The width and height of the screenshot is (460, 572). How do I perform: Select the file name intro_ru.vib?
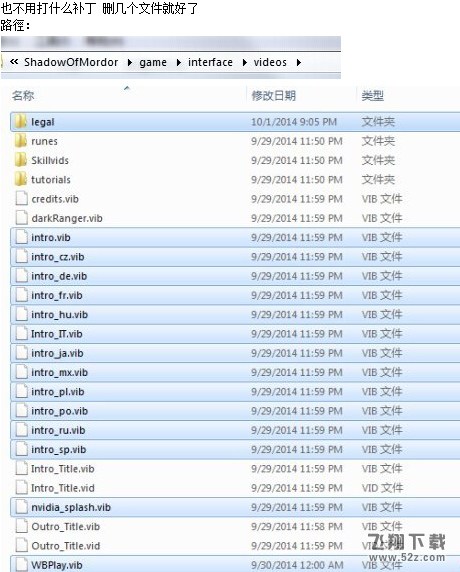coord(58,430)
